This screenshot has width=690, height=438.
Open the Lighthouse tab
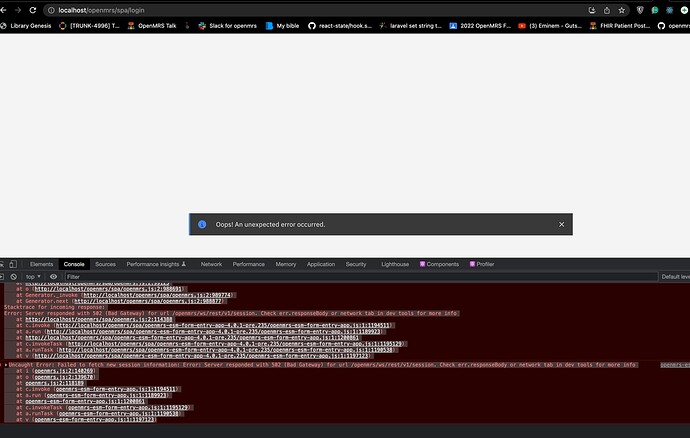coord(395,264)
